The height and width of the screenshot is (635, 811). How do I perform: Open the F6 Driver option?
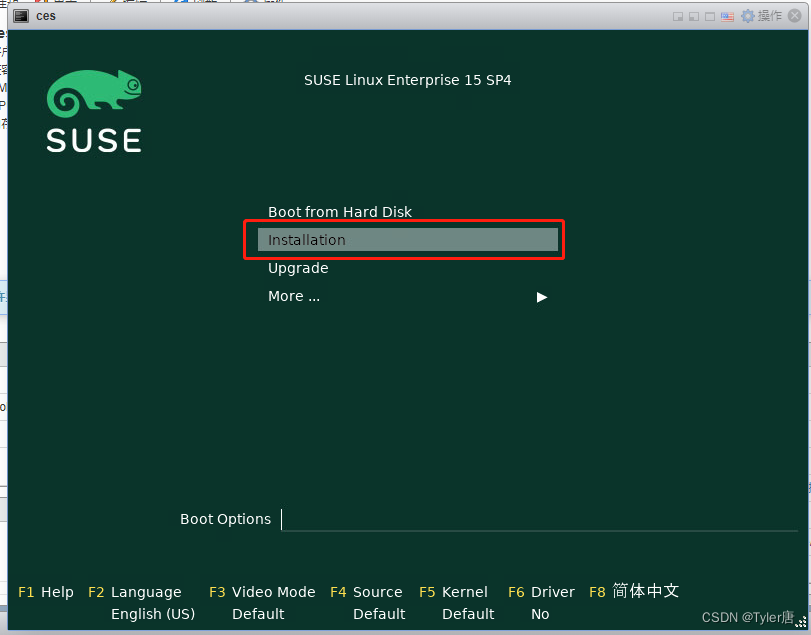click(541, 592)
